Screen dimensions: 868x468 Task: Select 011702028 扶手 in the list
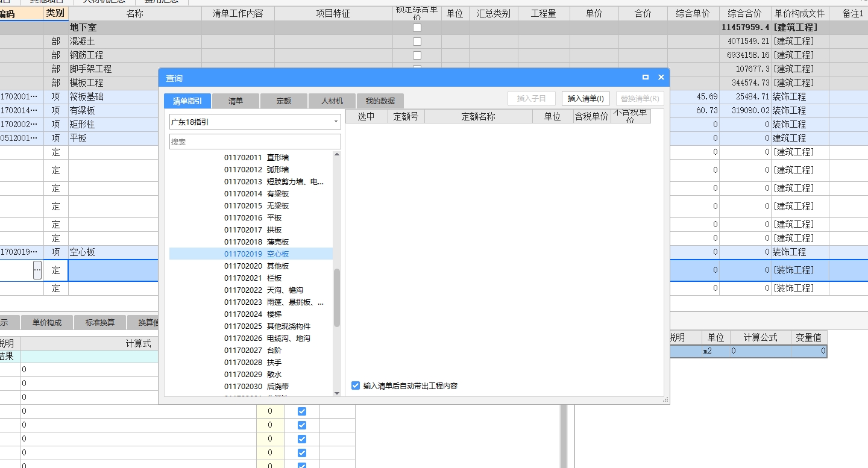253,362
